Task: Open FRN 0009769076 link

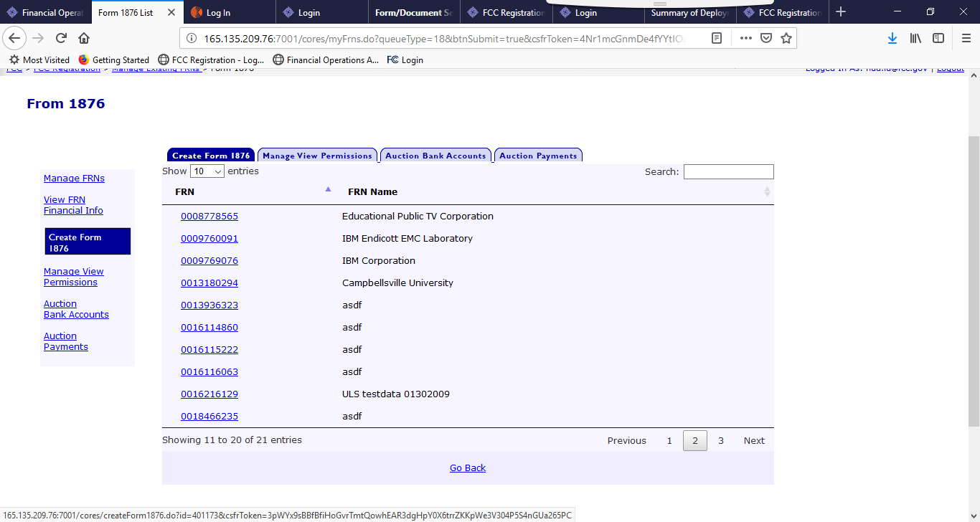Action: click(209, 261)
